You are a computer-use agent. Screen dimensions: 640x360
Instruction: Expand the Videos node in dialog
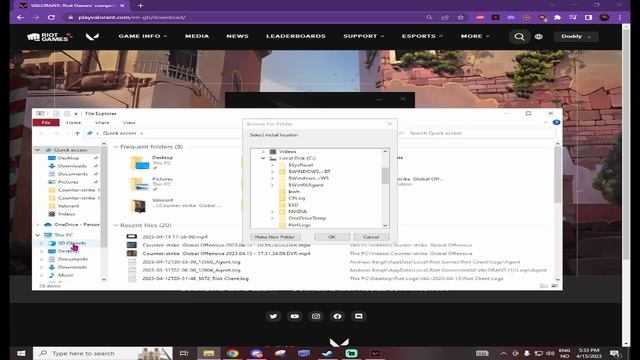click(x=263, y=152)
